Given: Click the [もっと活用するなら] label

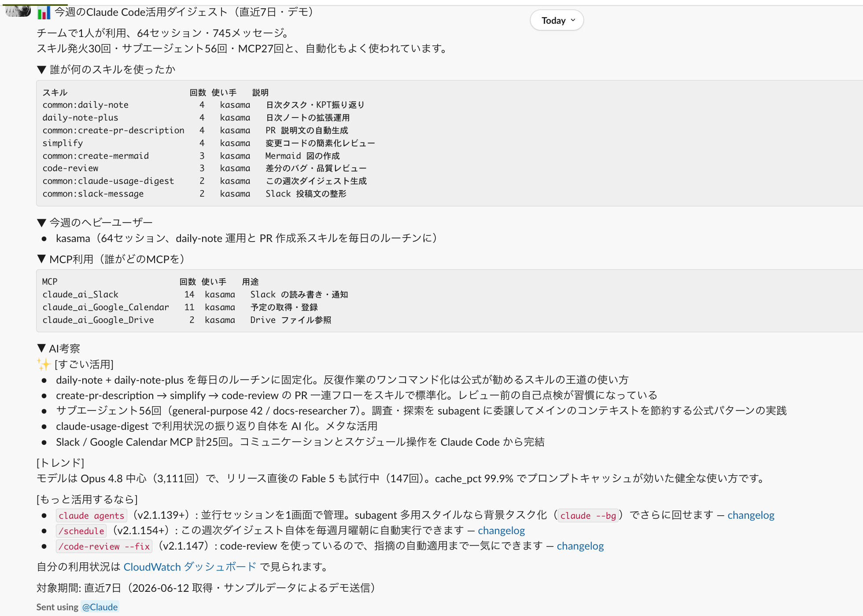Looking at the screenshot, I should pyautogui.click(x=87, y=499).
